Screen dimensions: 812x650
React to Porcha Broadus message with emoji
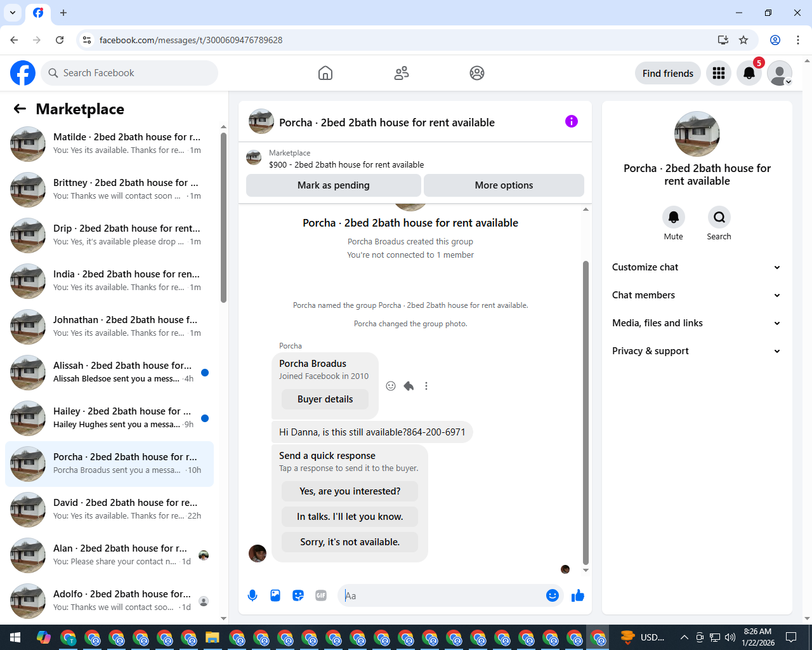pyautogui.click(x=391, y=386)
